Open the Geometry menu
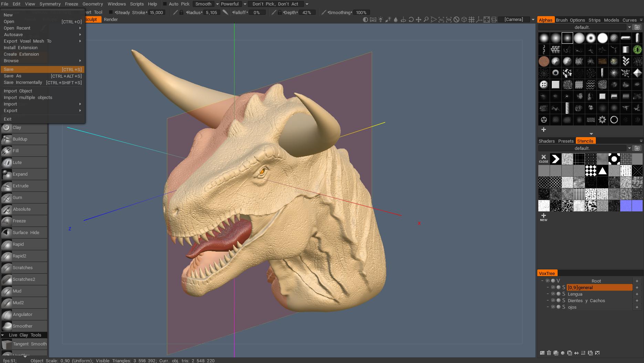Screen dimensions: 644x363 pos(93,4)
